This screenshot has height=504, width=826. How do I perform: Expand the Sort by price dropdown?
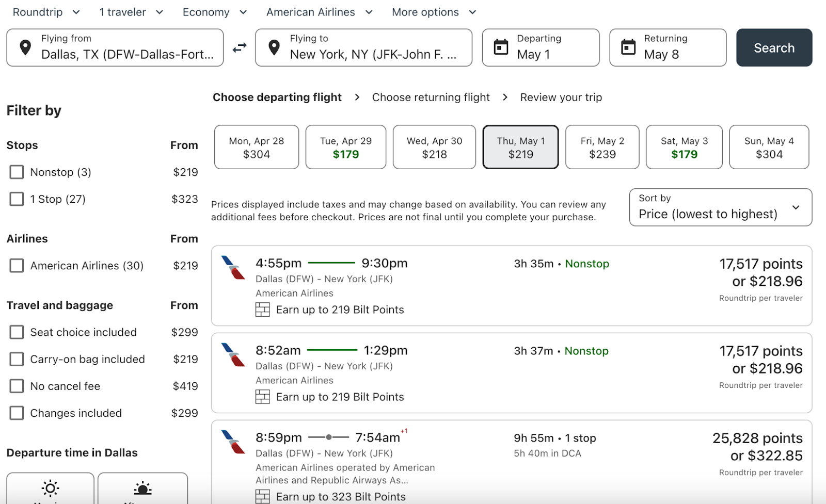coord(720,207)
